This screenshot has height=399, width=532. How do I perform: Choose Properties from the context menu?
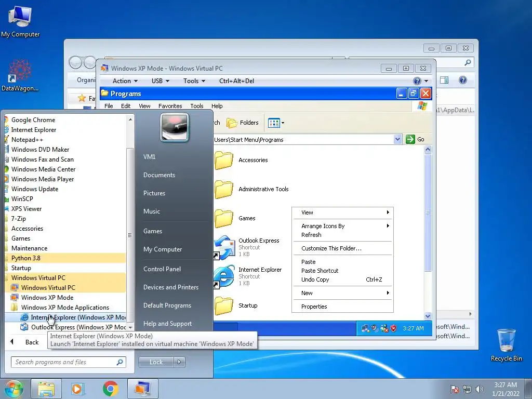[343, 307]
